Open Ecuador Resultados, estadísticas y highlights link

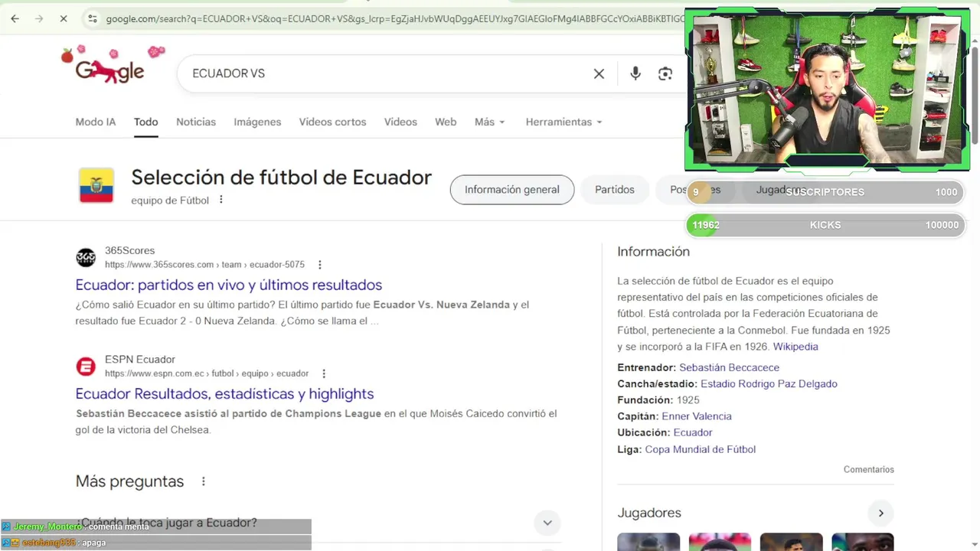click(x=225, y=394)
